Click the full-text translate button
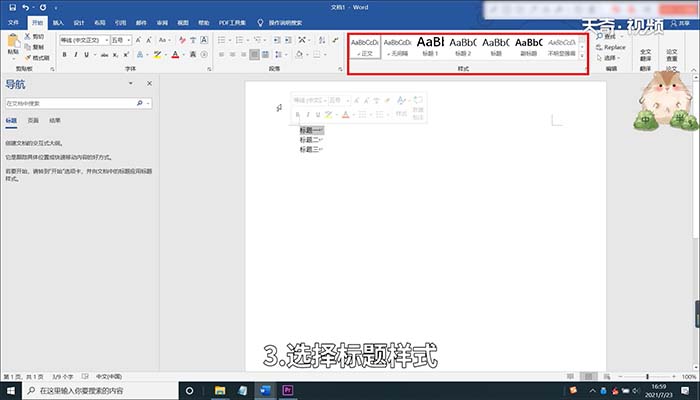 point(645,55)
